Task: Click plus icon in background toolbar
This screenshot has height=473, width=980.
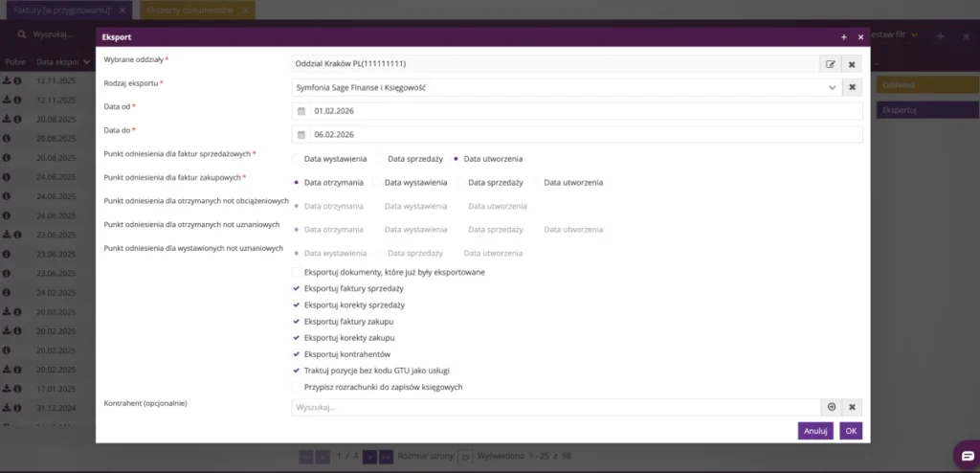Action: [940, 37]
